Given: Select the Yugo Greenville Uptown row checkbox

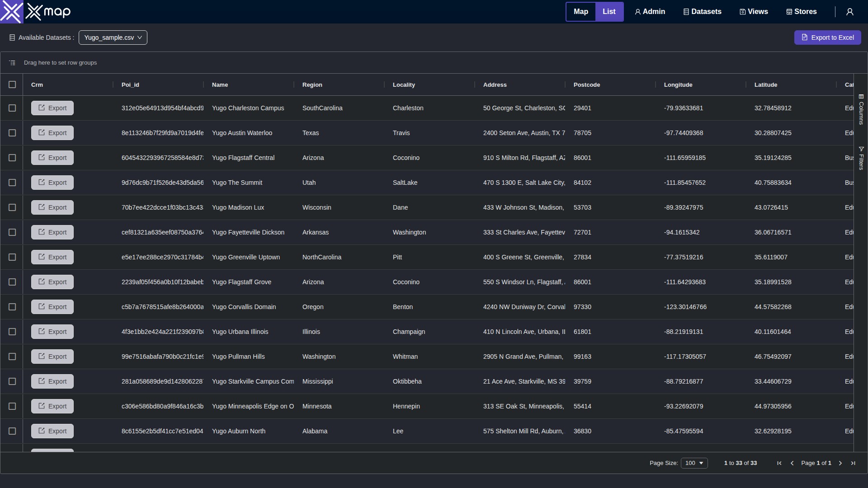Looking at the screenshot, I should pos(12,257).
